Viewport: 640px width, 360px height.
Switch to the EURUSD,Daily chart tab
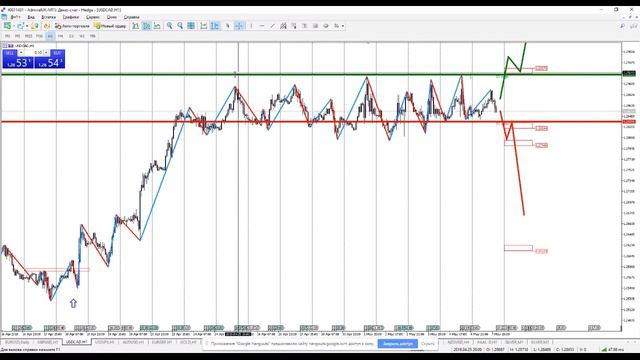(17, 342)
